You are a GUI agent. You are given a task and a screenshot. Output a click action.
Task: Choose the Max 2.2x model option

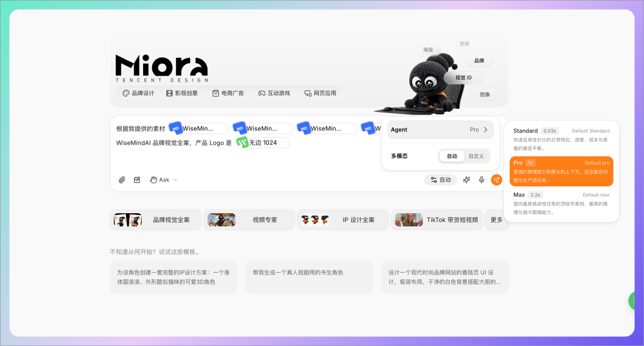tap(562, 203)
